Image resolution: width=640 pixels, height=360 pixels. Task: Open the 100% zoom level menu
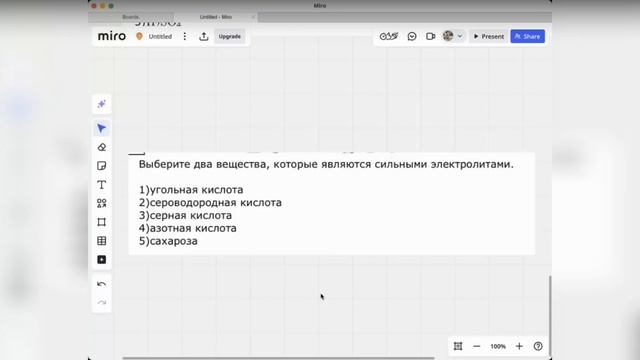[x=498, y=346]
